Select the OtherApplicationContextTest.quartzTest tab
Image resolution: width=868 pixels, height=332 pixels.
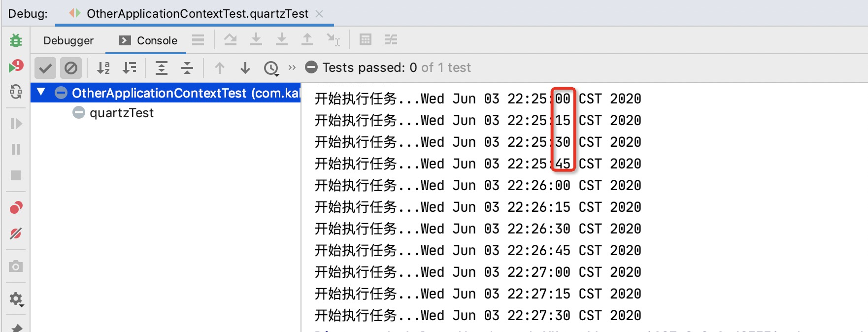pyautogui.click(x=196, y=14)
